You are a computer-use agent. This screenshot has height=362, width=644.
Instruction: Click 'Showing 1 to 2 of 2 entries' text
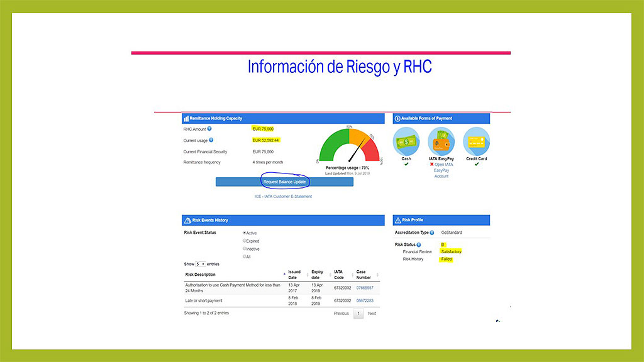206,313
